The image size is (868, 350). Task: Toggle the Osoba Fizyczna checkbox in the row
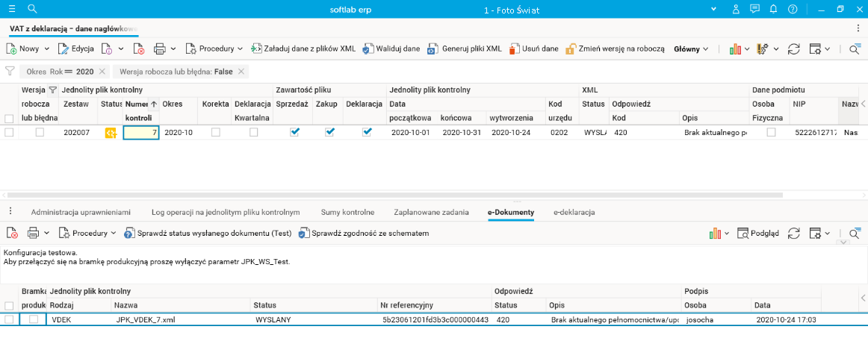tap(771, 132)
